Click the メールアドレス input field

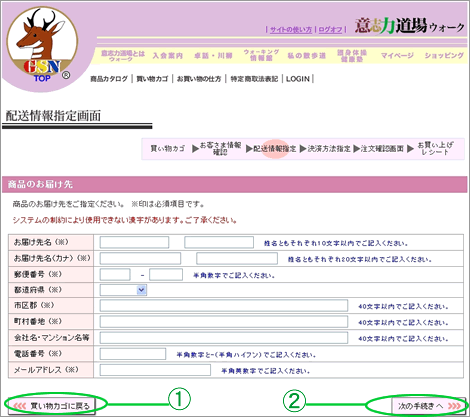pyautogui.click(x=155, y=370)
